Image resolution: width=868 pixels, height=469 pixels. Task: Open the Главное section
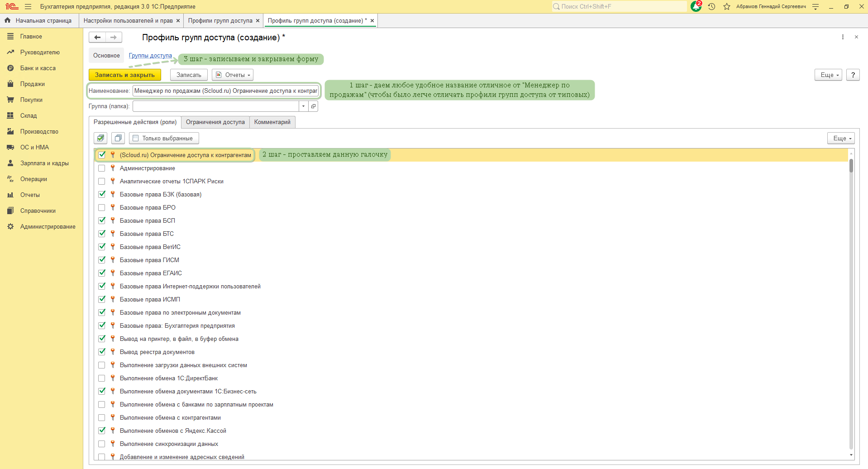(31, 37)
